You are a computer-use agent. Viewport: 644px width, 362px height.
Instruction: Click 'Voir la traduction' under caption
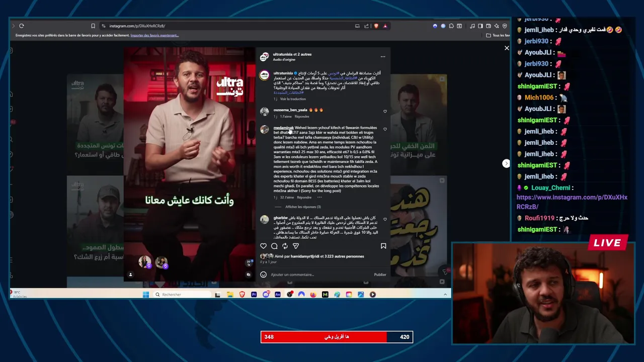[x=293, y=99]
